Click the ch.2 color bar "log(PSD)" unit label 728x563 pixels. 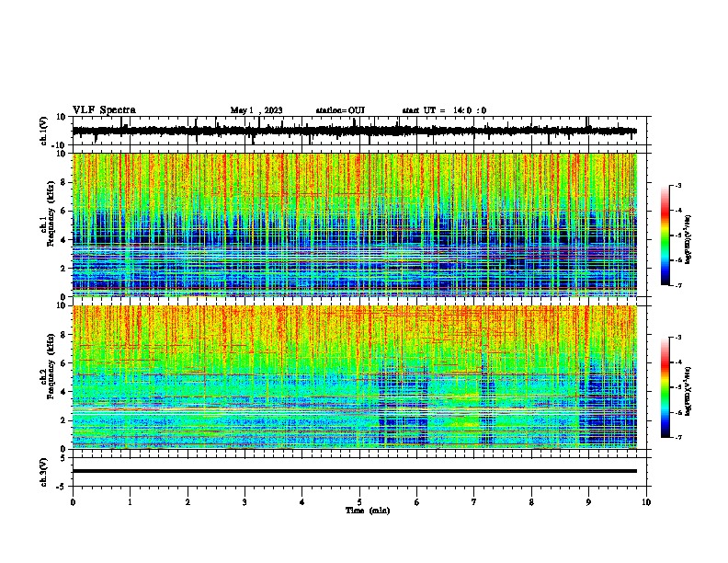coord(688,391)
